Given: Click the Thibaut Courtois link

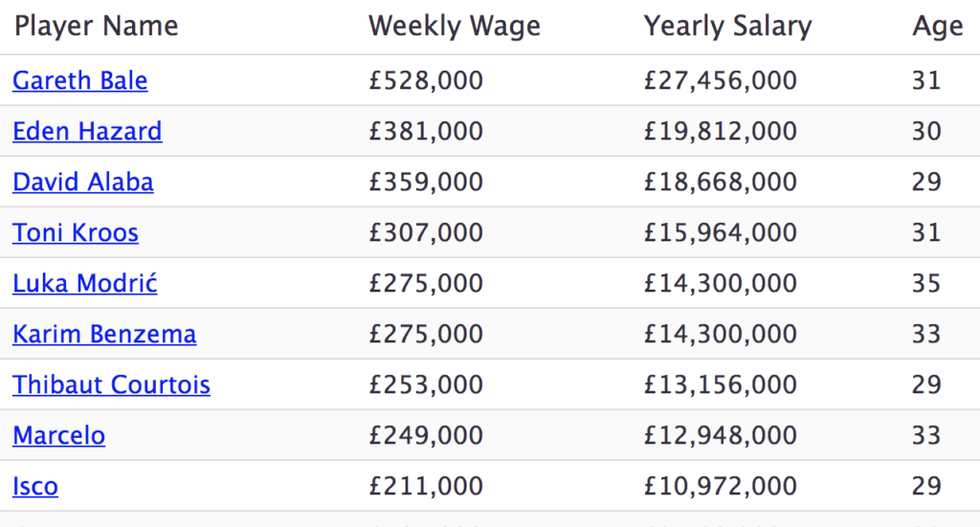Looking at the screenshot, I should click(x=111, y=384).
